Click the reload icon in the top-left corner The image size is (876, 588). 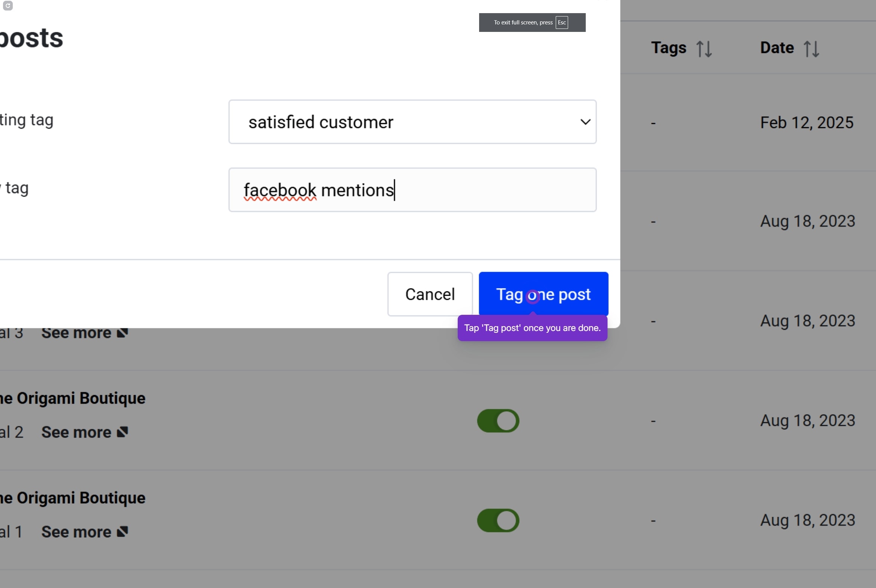coord(8,6)
